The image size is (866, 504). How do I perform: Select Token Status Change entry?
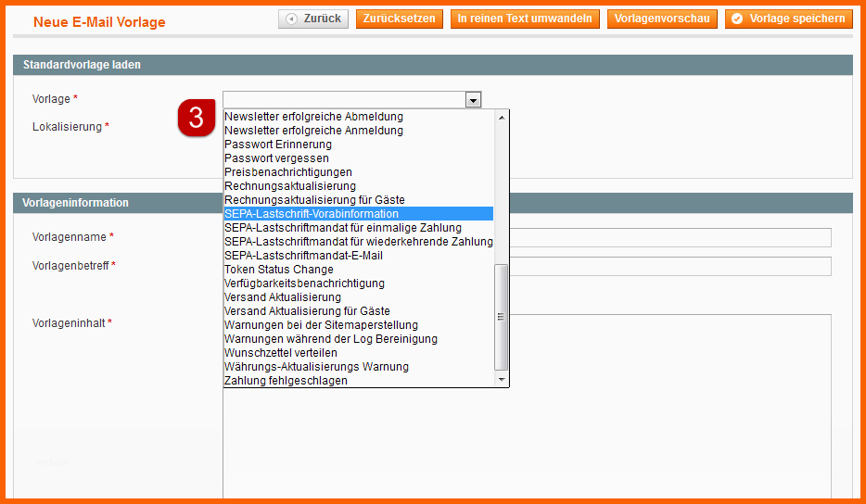click(279, 270)
